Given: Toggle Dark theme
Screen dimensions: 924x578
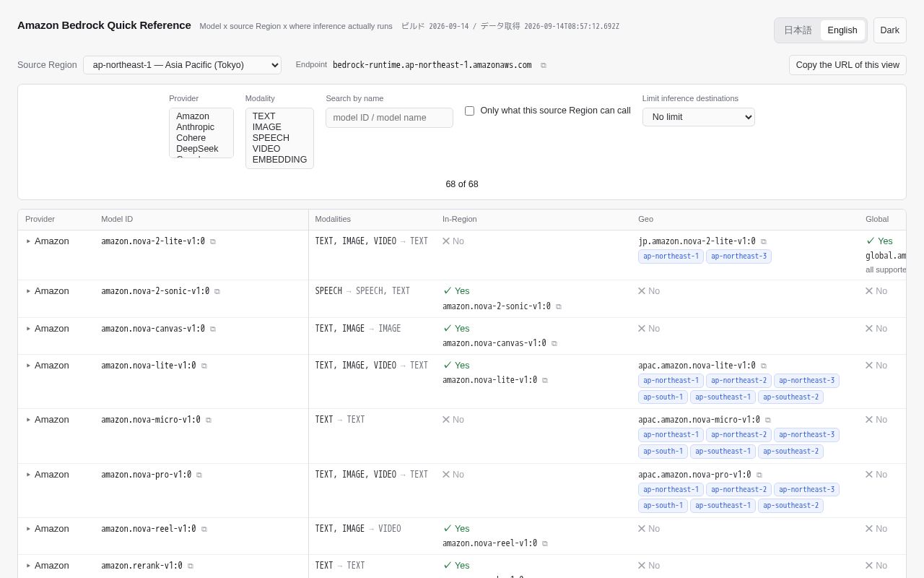Looking at the screenshot, I should tap(890, 30).
